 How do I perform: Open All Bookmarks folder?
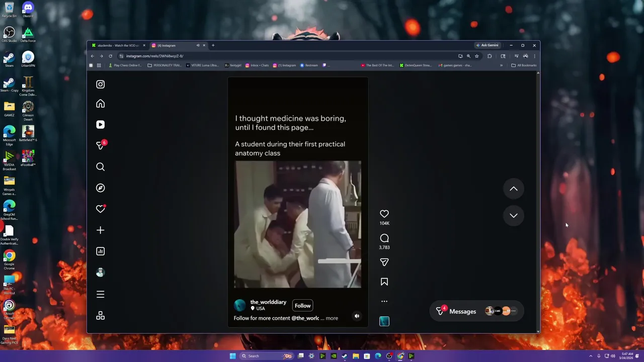(x=524, y=65)
